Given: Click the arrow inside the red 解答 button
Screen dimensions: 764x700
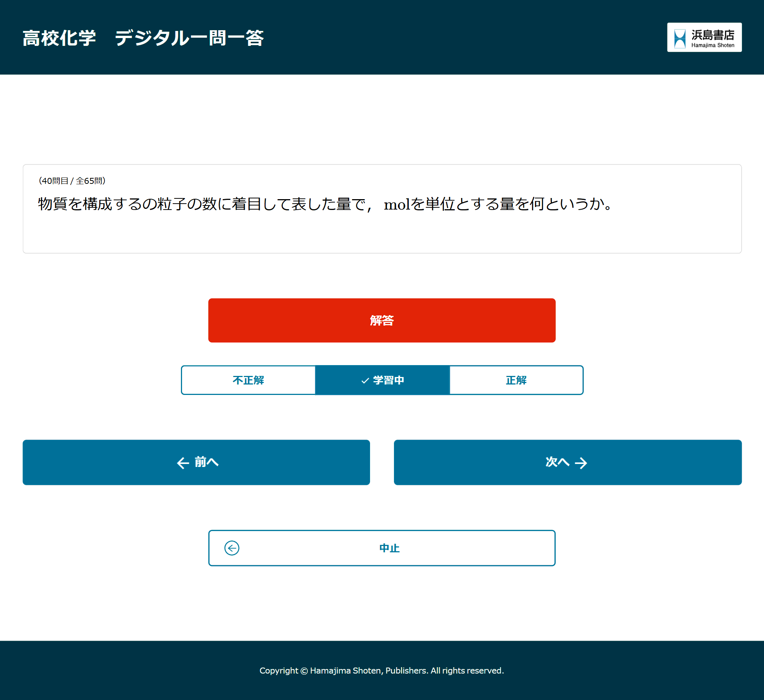Looking at the screenshot, I should pos(382,320).
